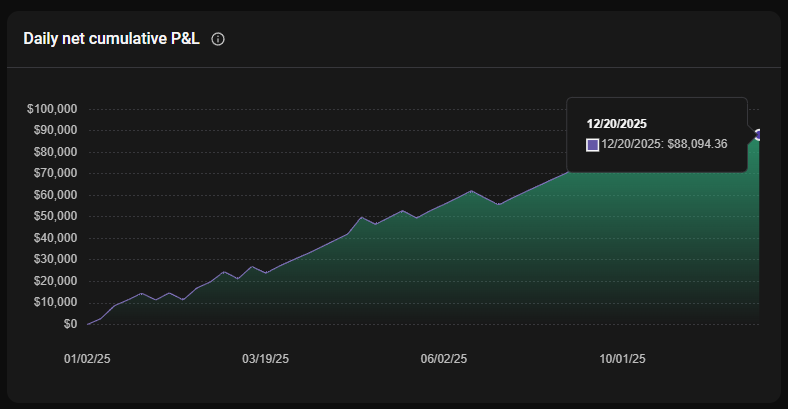Screen dimensions: 788x409
Task: Click the $100,000 y-axis label
Action: (x=53, y=109)
